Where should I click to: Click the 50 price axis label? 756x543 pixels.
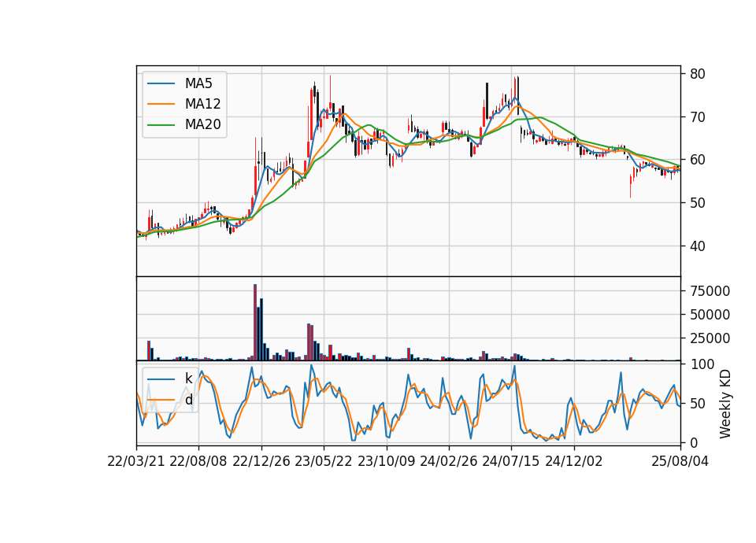tap(698, 203)
